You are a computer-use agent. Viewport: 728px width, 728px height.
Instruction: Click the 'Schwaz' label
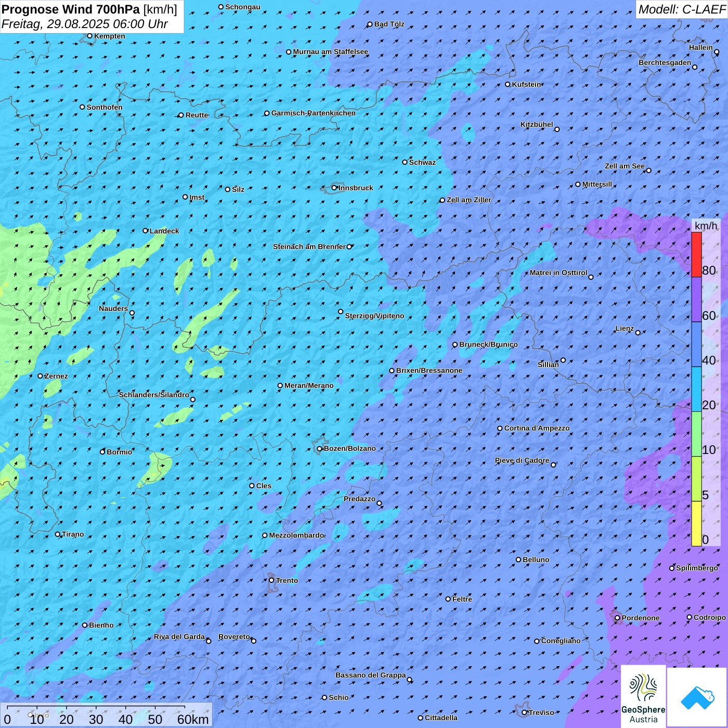tap(422, 162)
